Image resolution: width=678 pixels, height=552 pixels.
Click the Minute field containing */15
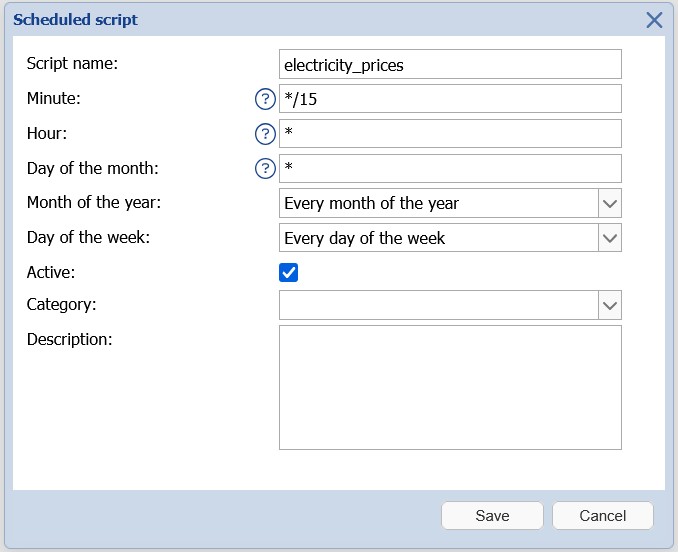(450, 99)
